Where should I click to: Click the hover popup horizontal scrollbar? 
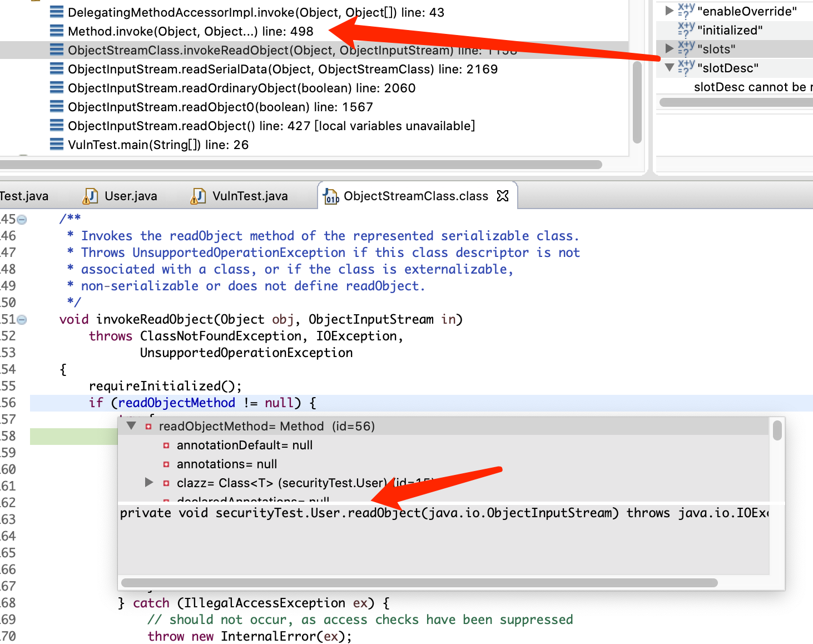coord(419,582)
